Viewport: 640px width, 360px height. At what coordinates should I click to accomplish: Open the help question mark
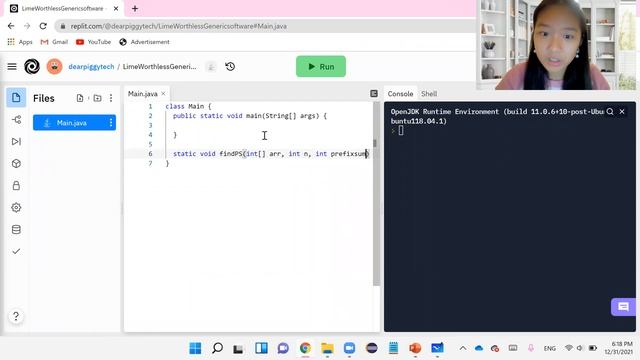[x=16, y=316]
